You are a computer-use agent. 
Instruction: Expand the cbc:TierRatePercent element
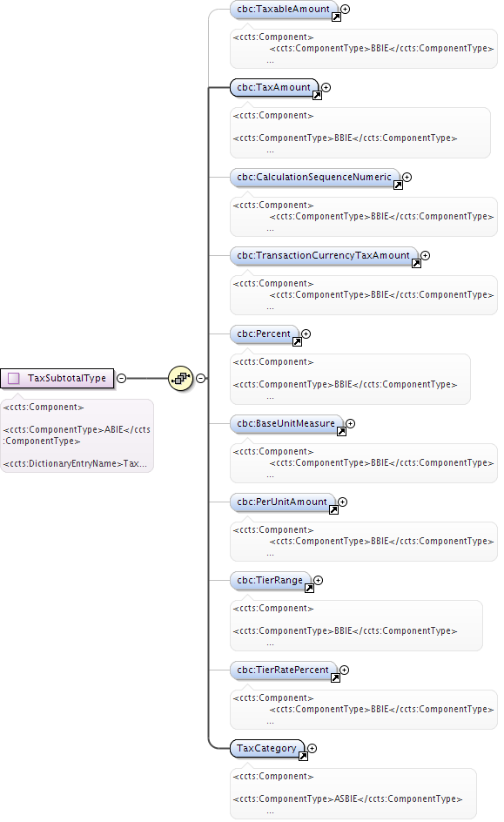click(x=344, y=670)
